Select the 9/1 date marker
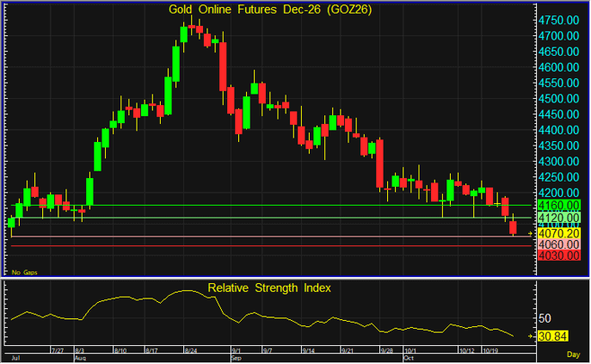 (x=237, y=350)
